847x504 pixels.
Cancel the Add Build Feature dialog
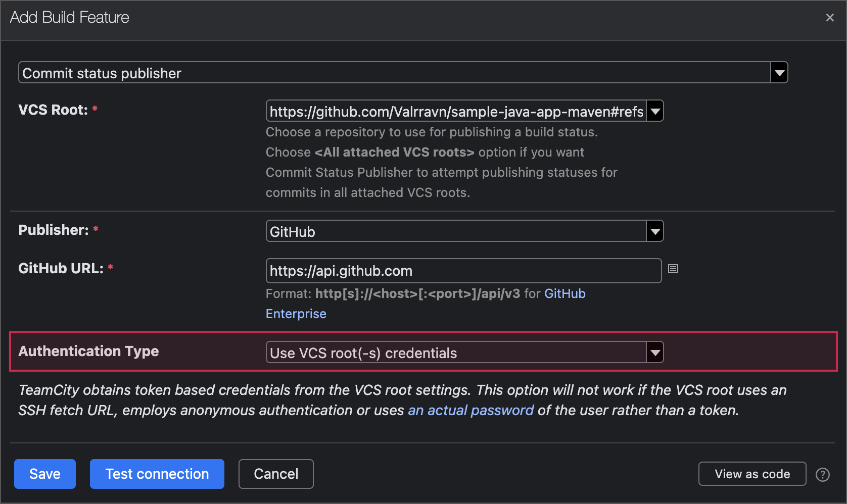276,474
